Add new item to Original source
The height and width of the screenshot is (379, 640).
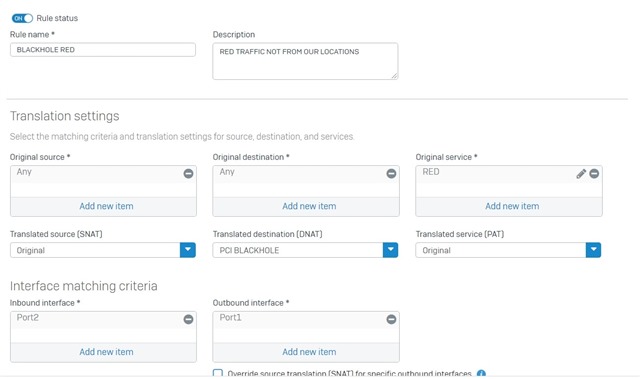point(106,206)
